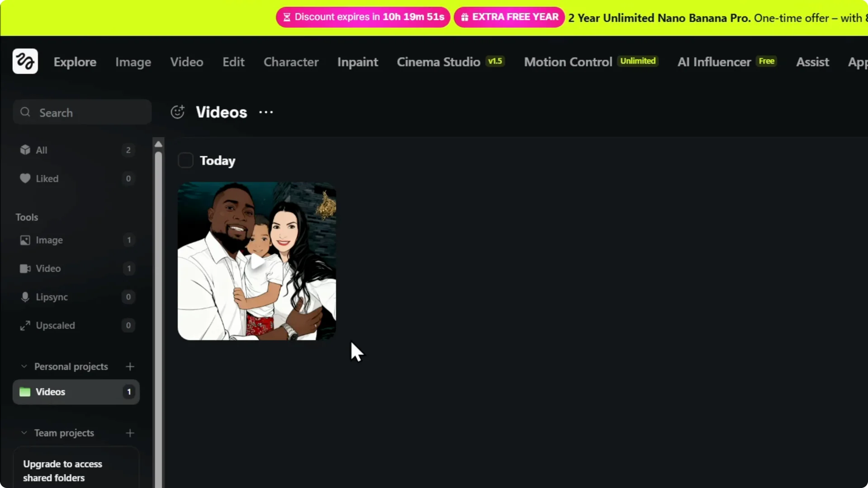Image resolution: width=868 pixels, height=488 pixels.
Task: Select the All cube icon in sidebar
Action: 25,150
